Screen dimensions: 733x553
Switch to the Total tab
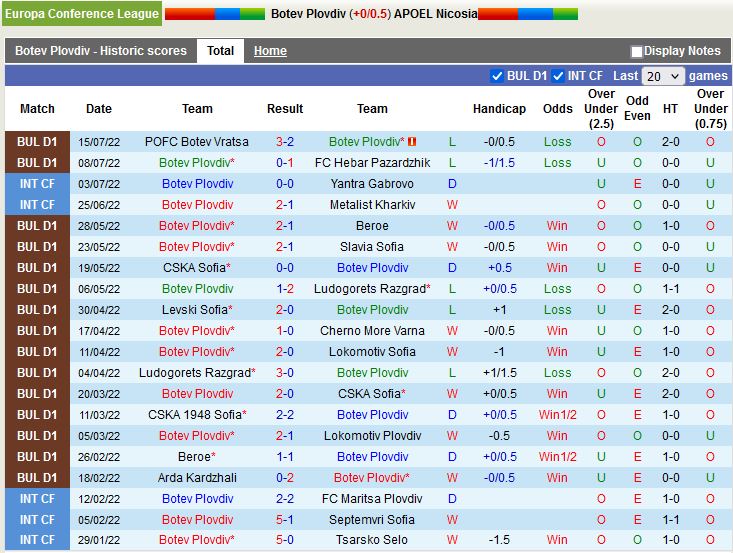[220, 51]
